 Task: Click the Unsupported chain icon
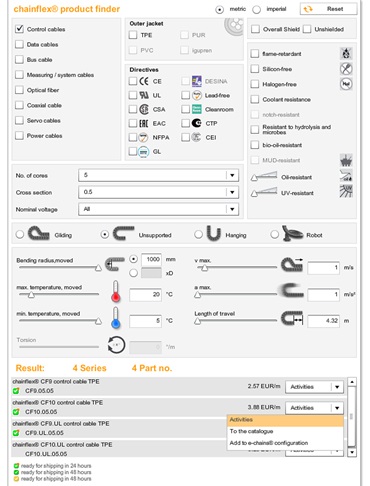(x=123, y=234)
